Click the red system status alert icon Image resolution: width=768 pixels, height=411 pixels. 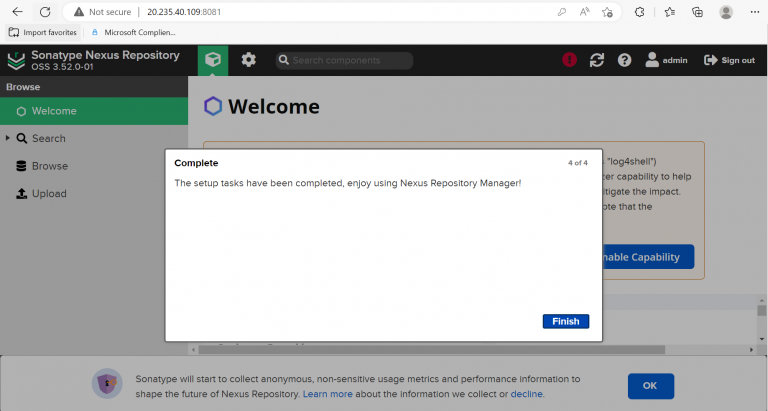coord(569,60)
